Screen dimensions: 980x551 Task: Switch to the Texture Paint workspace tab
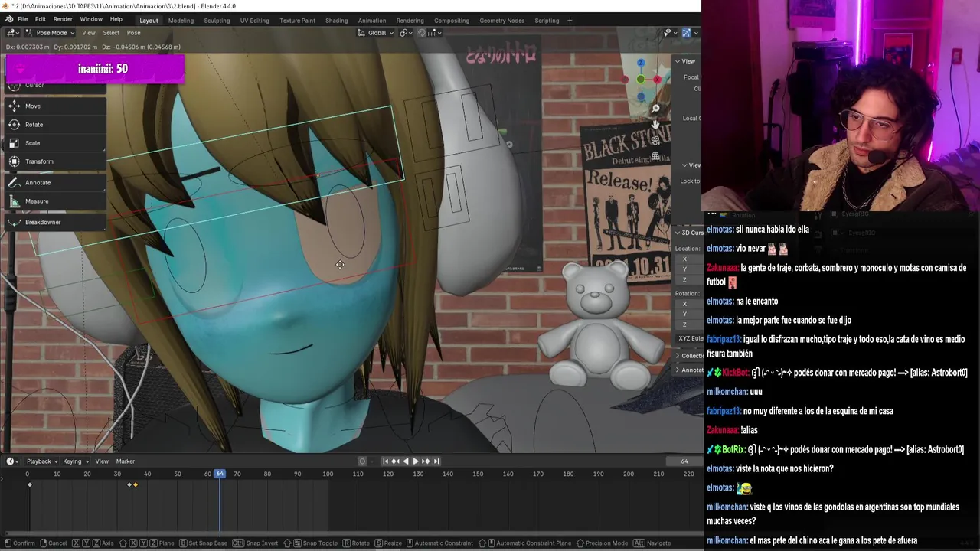(x=297, y=21)
